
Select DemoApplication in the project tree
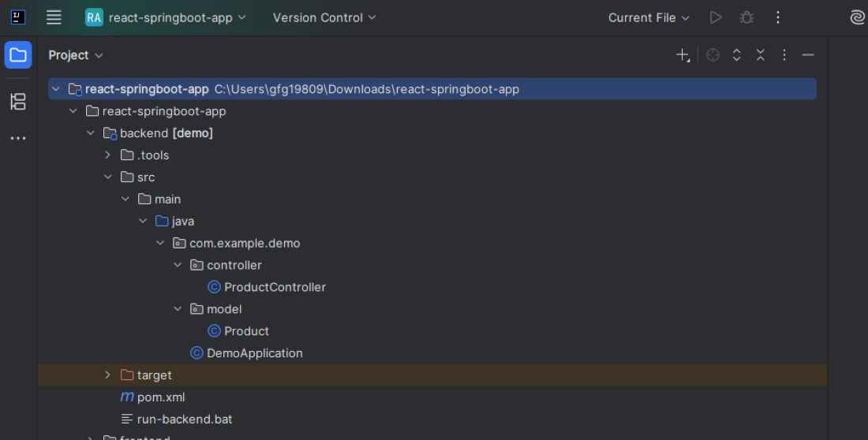coord(255,353)
